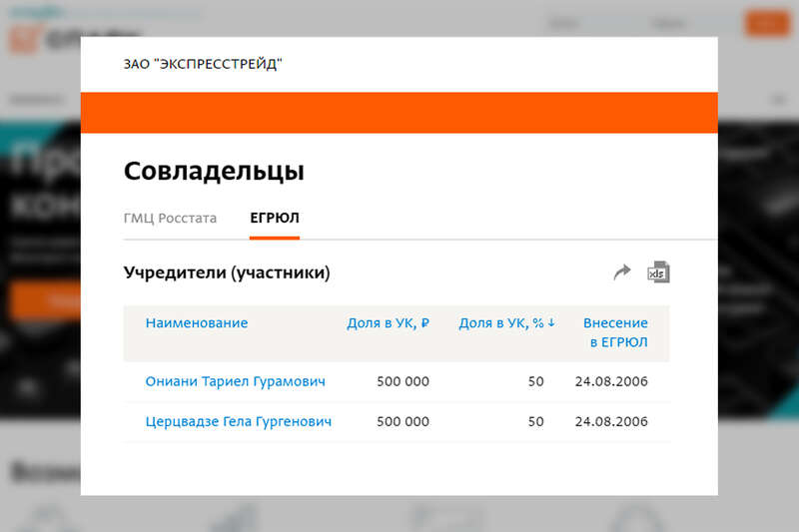The width and height of the screenshot is (799, 532).
Task: Click 500 000 share in Ониани row
Action: 402,381
